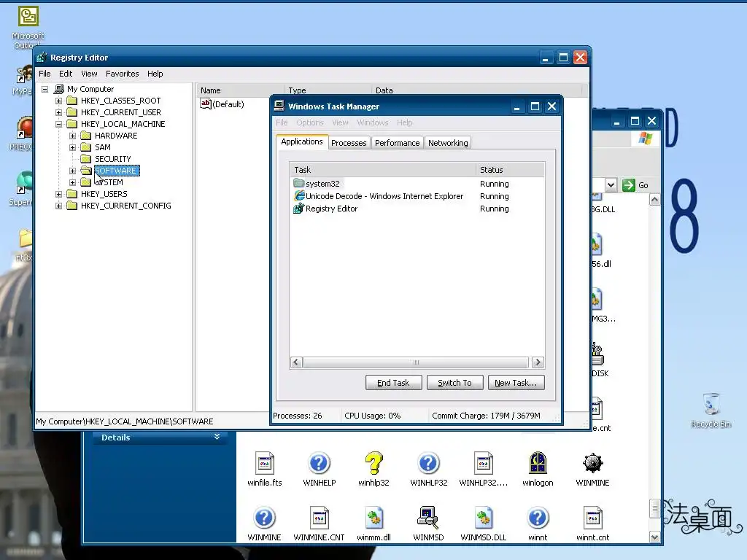Collapse the Details panel in Explorer
This screenshot has width=747, height=560.
[217, 437]
